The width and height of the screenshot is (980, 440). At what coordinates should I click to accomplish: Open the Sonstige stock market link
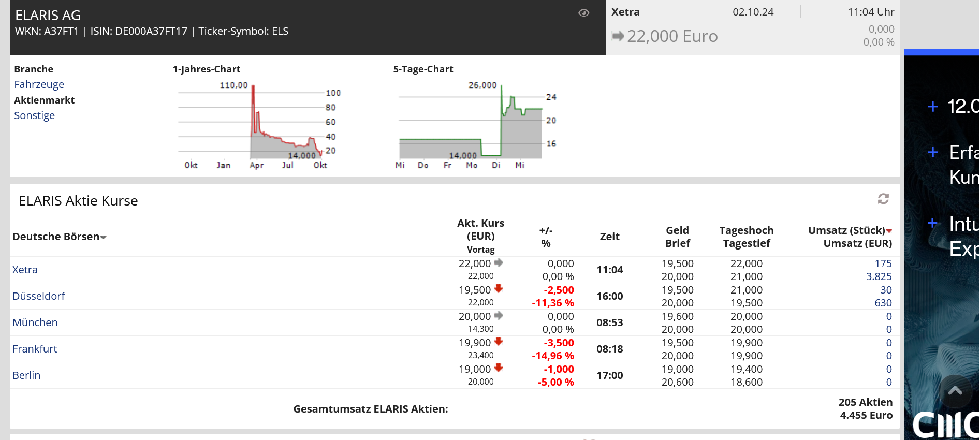(34, 115)
